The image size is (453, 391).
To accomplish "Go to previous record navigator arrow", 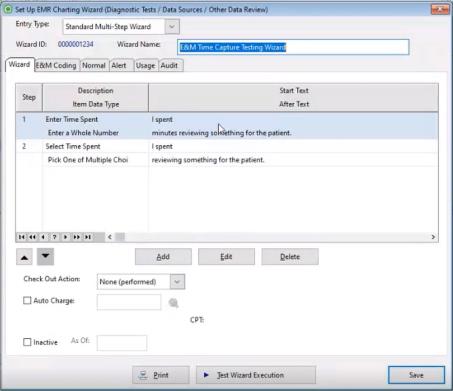I will pos(43,237).
